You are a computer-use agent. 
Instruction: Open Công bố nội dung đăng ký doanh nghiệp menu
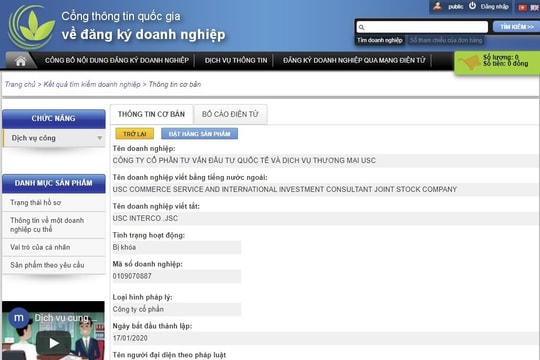coord(117,60)
